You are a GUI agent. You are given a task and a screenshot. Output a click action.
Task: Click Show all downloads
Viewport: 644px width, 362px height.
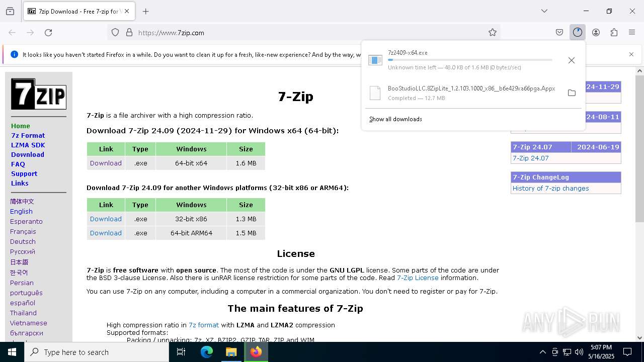[395, 119]
